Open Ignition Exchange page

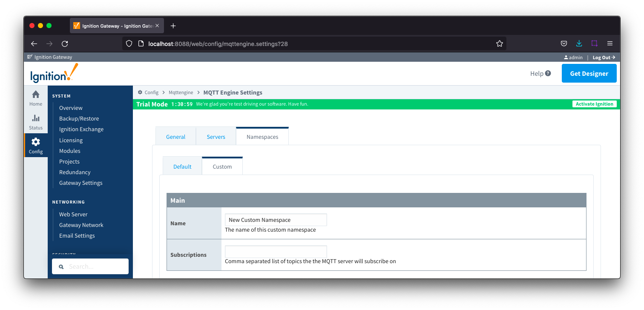(x=81, y=129)
